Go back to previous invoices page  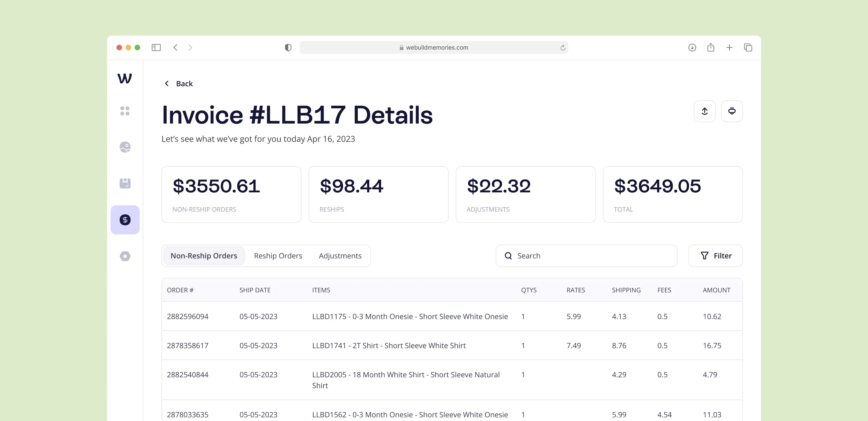pos(179,84)
